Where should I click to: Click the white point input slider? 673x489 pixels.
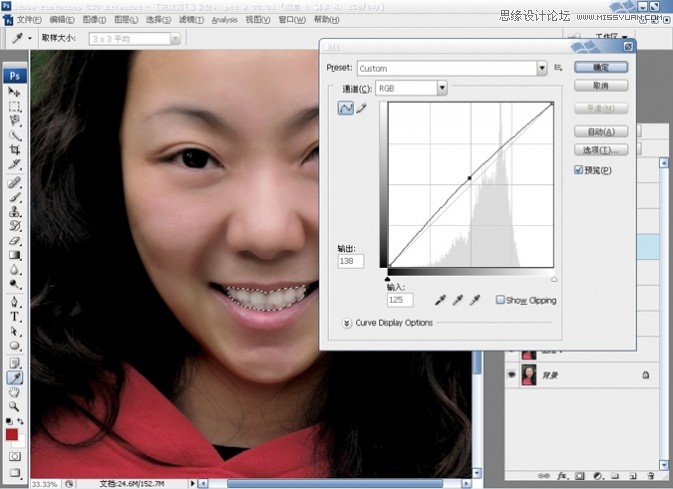[x=554, y=279]
